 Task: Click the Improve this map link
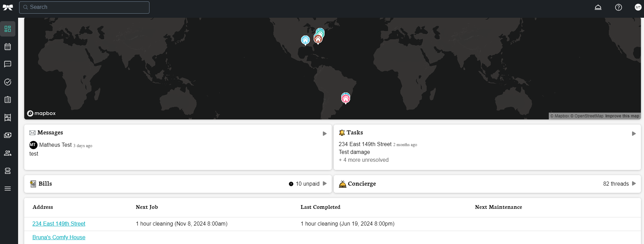click(622, 116)
